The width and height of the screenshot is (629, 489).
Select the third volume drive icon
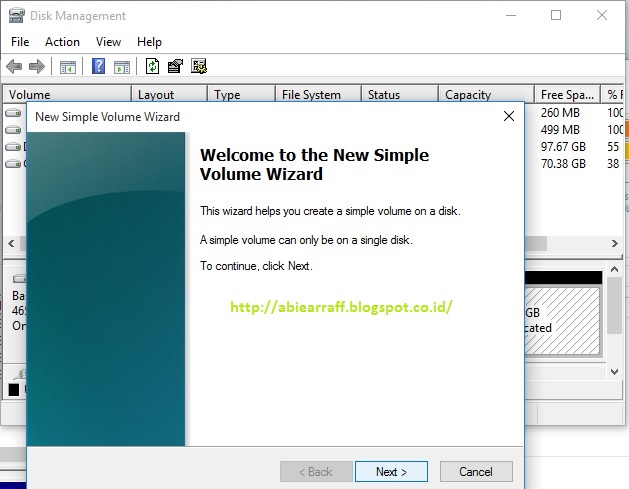coord(13,147)
